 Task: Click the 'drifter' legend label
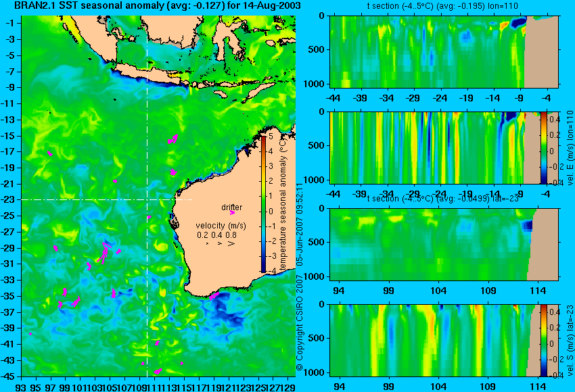232,207
